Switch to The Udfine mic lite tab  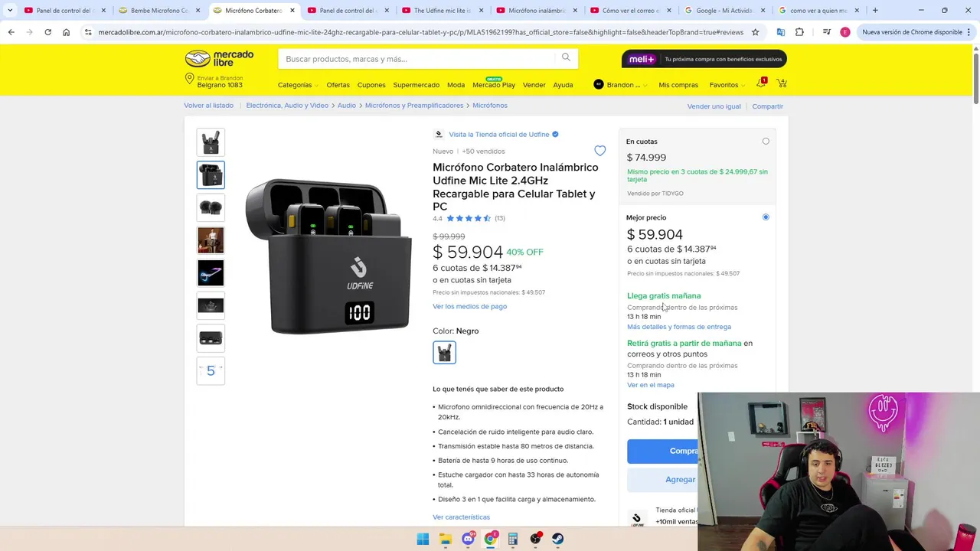click(x=443, y=11)
